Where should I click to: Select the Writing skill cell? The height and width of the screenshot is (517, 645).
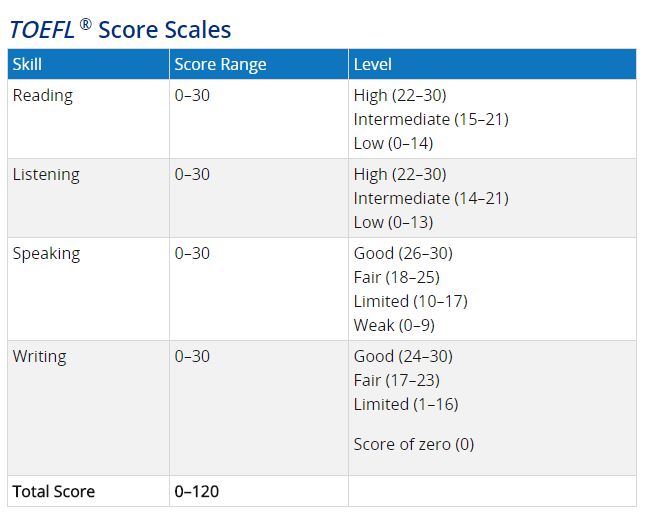[x=40, y=357]
